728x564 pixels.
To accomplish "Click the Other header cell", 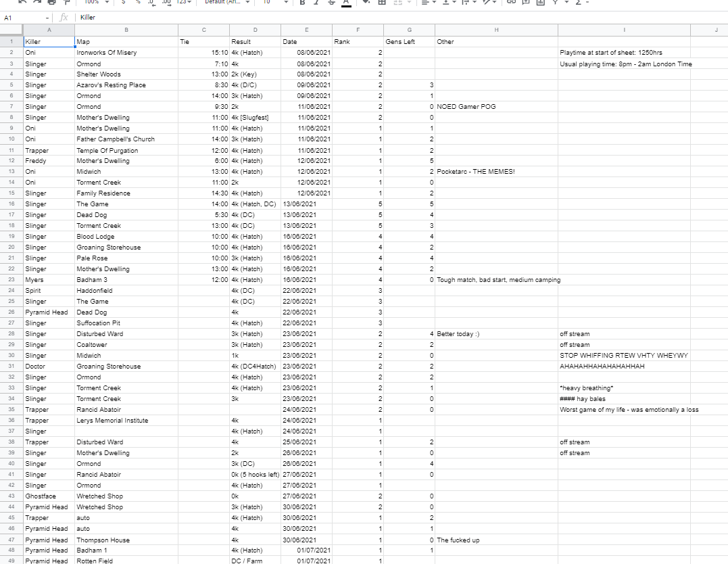I will pos(496,41).
